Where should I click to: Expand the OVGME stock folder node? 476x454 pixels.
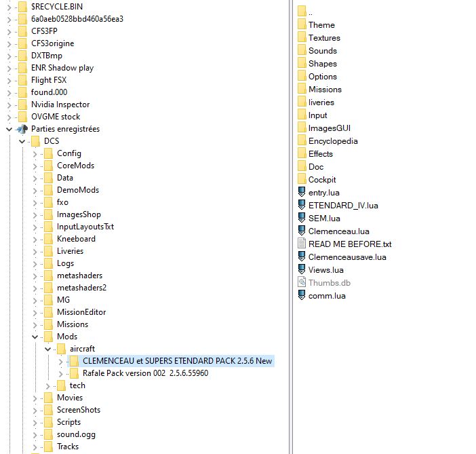(9, 117)
